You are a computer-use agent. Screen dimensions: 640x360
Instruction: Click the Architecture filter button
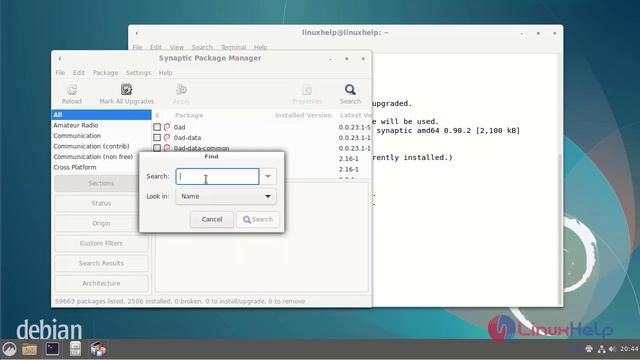pyautogui.click(x=101, y=283)
